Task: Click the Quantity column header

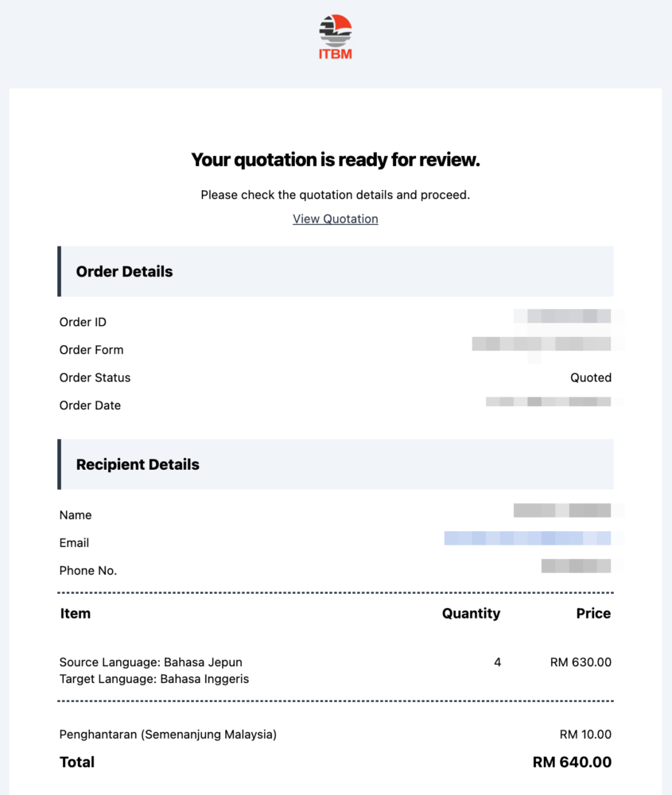Action: pyautogui.click(x=471, y=613)
